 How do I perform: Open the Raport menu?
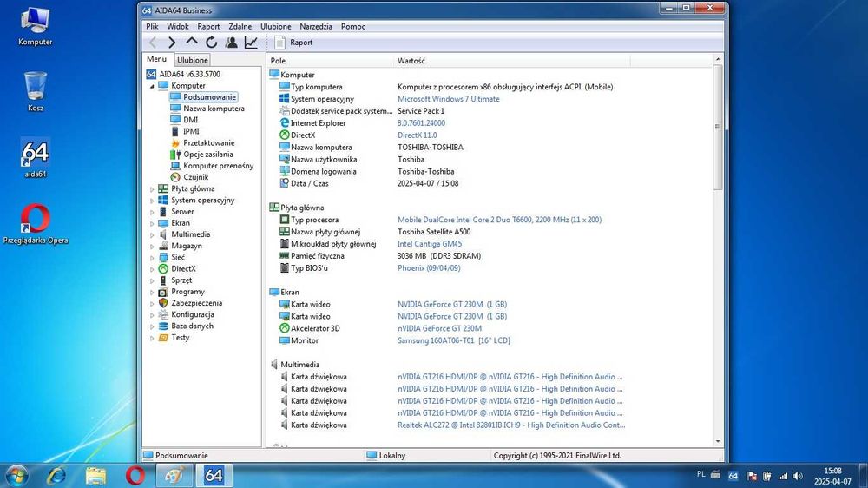208,27
